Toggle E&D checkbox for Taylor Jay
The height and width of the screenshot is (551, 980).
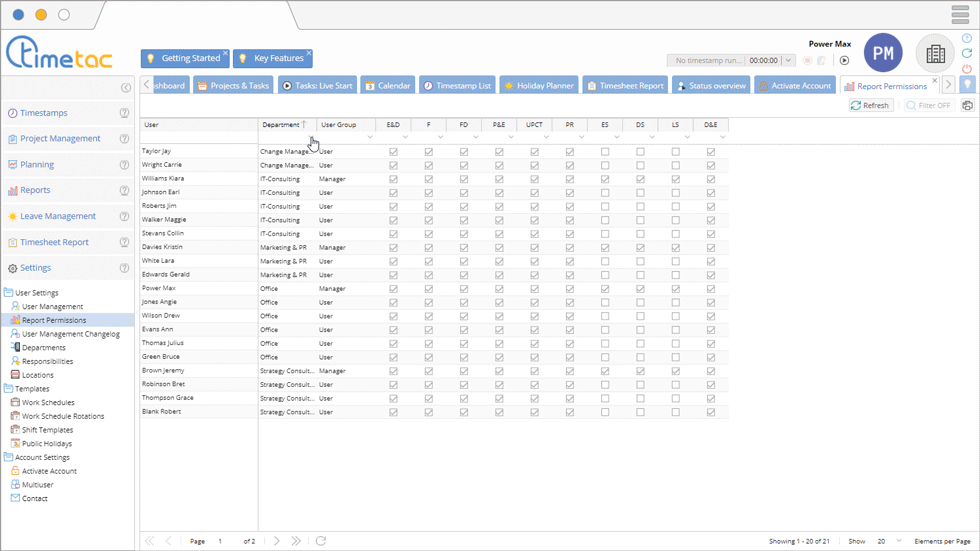click(393, 152)
